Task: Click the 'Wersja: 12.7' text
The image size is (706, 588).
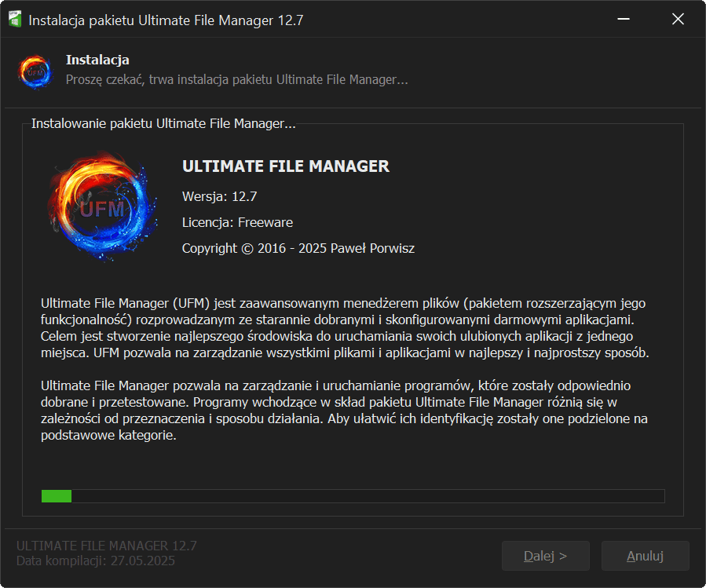Action: (x=220, y=195)
